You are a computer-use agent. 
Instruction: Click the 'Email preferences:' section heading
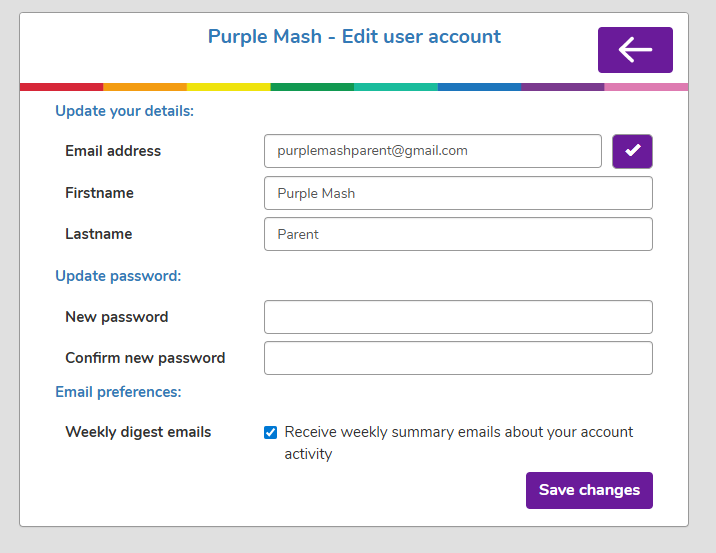[118, 392]
